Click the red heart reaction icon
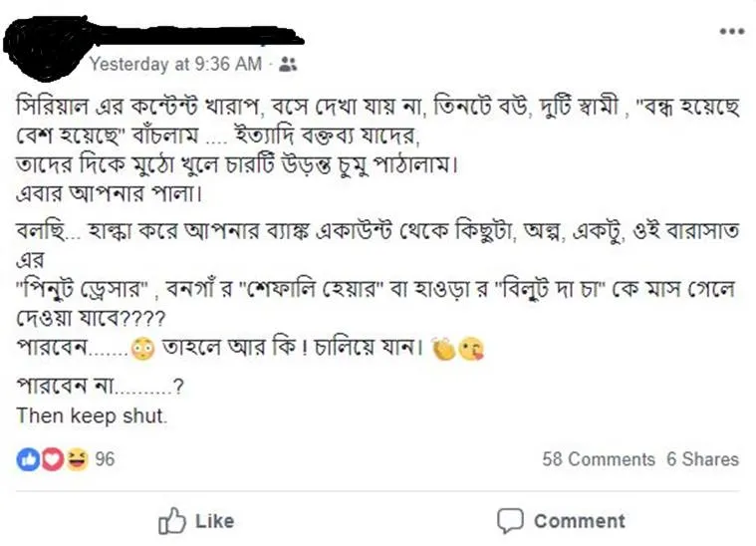The height and width of the screenshot is (546, 756). [52, 459]
